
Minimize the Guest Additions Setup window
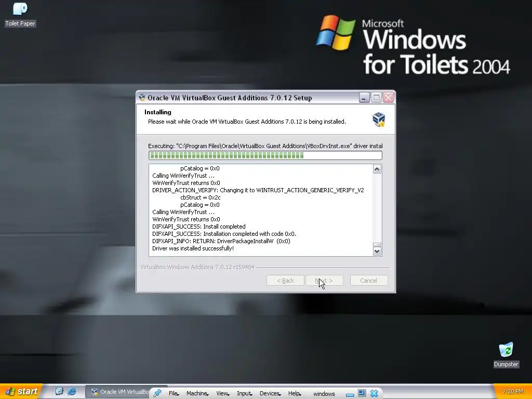pyautogui.click(x=364, y=98)
